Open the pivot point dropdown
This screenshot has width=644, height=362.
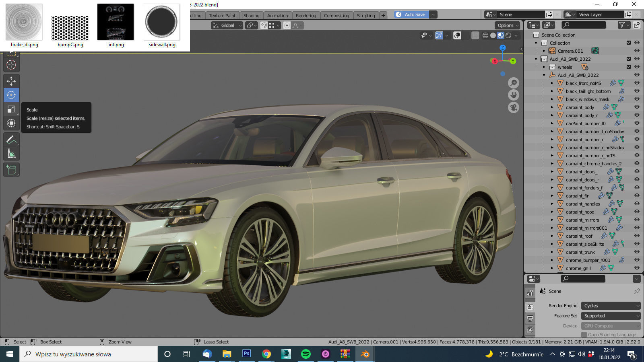pyautogui.click(x=252, y=25)
